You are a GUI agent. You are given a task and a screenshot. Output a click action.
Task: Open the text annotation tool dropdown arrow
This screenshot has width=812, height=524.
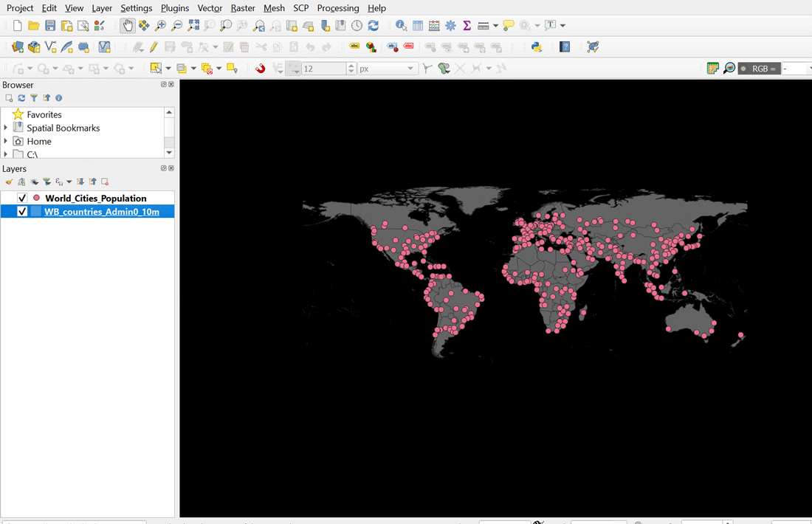coord(562,25)
